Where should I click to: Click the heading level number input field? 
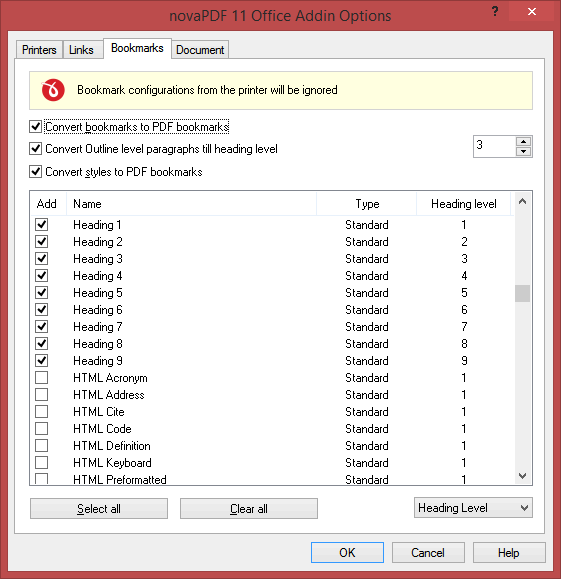point(494,146)
